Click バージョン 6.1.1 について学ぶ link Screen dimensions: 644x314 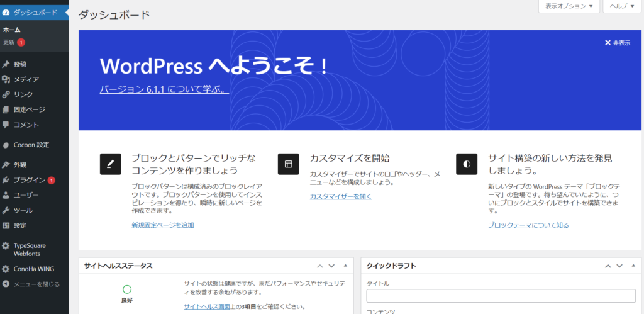point(164,89)
